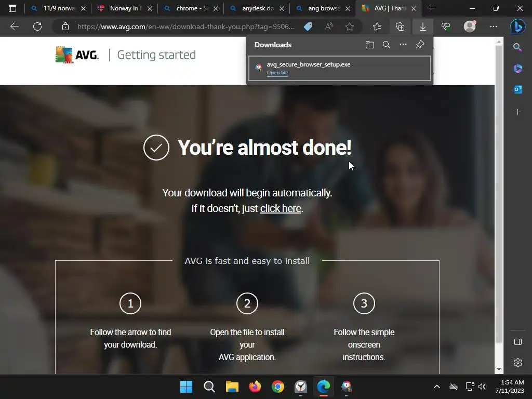Launch Google Chrome from the taskbar

pyautogui.click(x=278, y=387)
